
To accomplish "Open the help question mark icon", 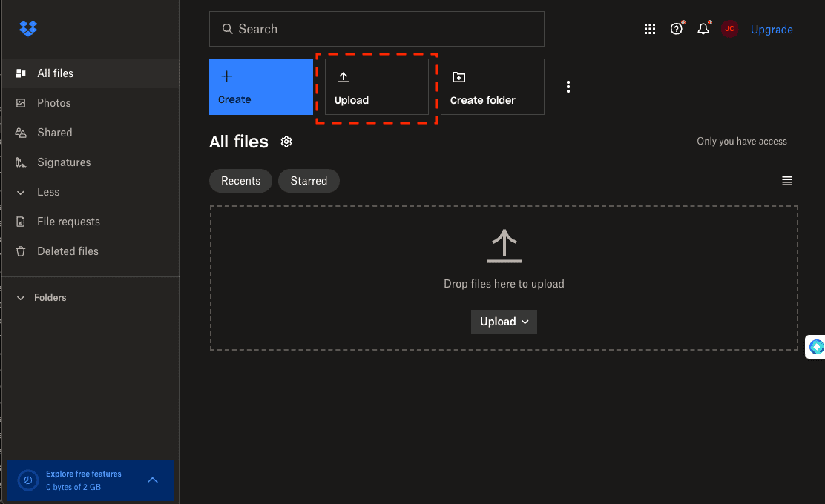I will pyautogui.click(x=676, y=29).
